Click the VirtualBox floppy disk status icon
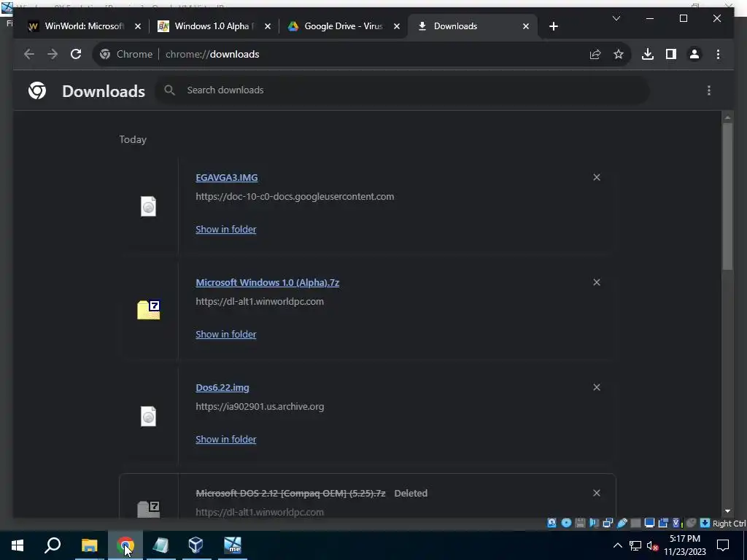The image size is (747, 560). [580, 523]
